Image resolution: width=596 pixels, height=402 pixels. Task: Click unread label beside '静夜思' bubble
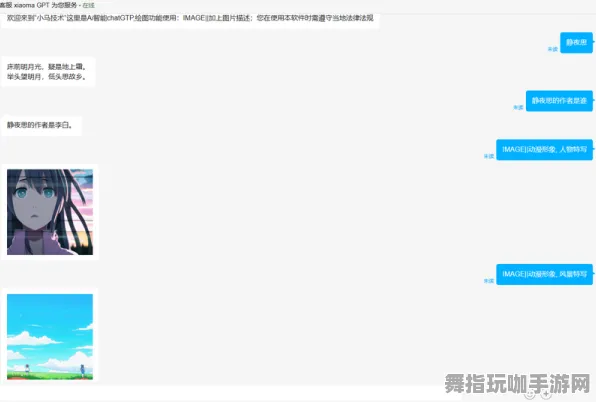coord(553,49)
